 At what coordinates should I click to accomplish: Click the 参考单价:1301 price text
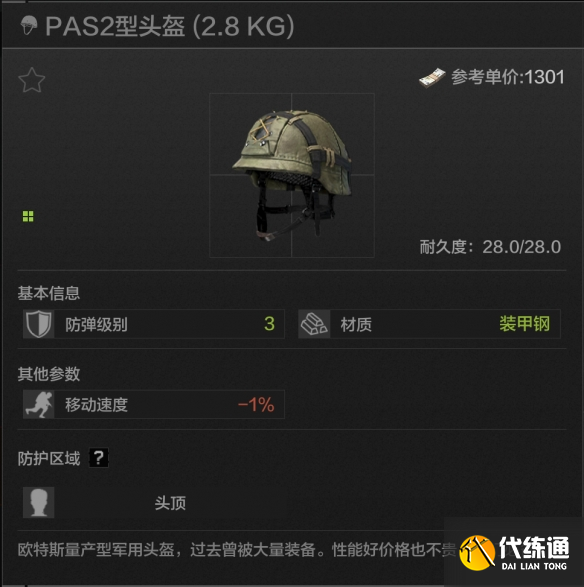pos(508,77)
